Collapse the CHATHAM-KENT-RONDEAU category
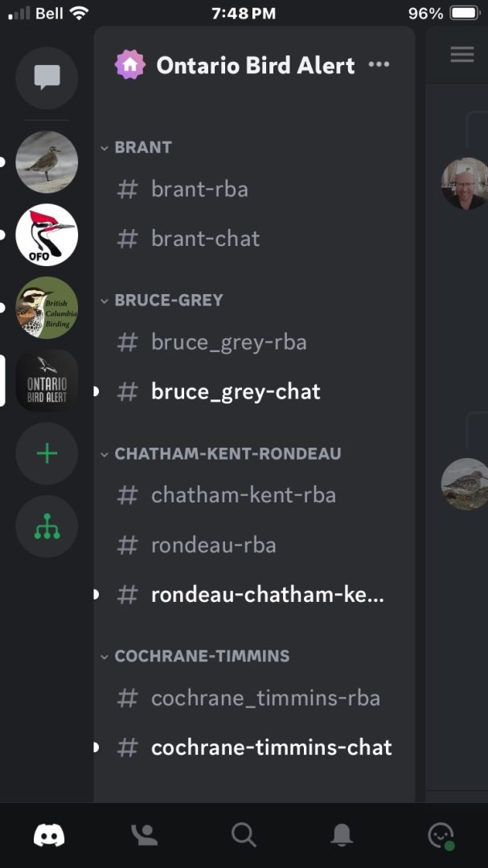 coord(220,454)
